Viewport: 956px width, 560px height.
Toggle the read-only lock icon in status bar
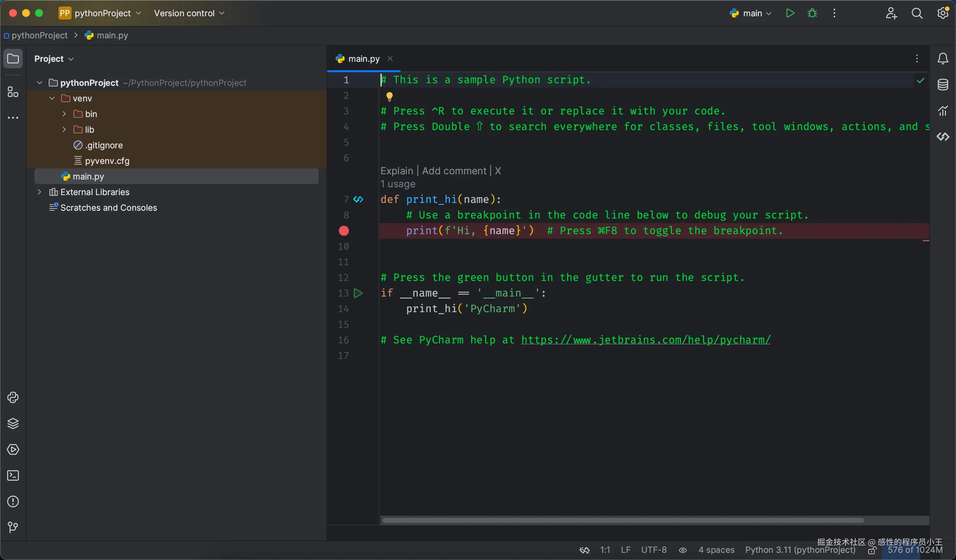tap(872, 551)
